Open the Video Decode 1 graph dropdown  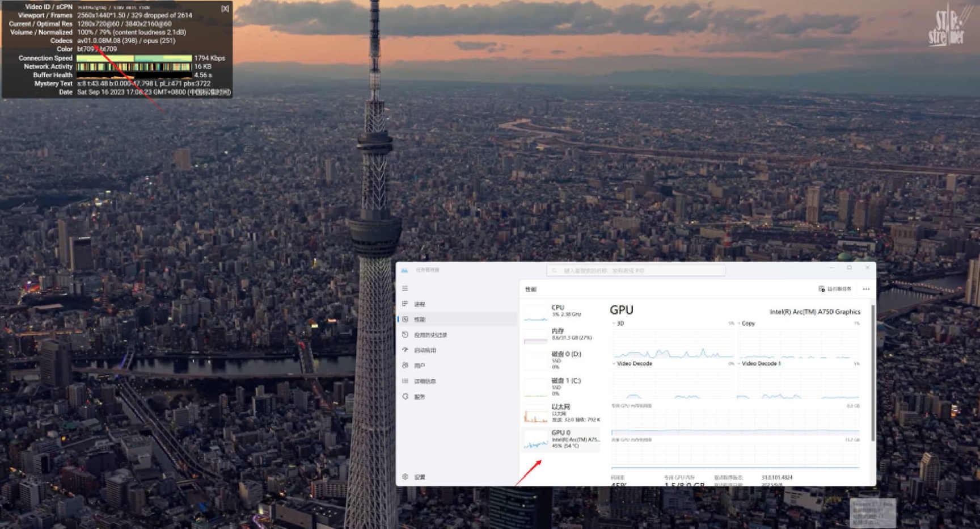click(759, 363)
